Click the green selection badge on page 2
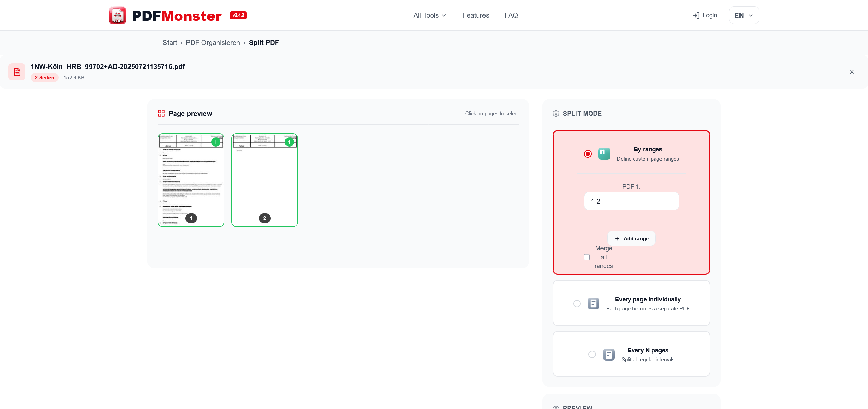This screenshot has height=409, width=868. (x=289, y=142)
